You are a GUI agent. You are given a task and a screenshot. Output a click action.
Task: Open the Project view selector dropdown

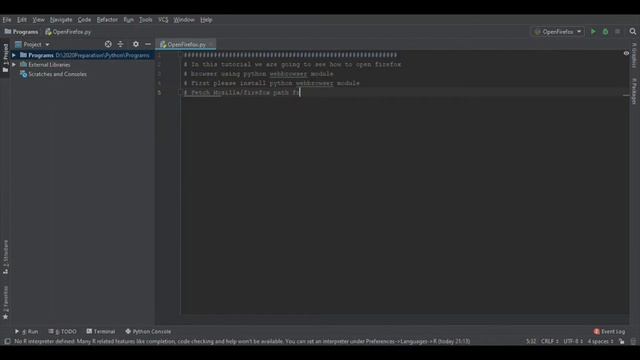pos(32,44)
